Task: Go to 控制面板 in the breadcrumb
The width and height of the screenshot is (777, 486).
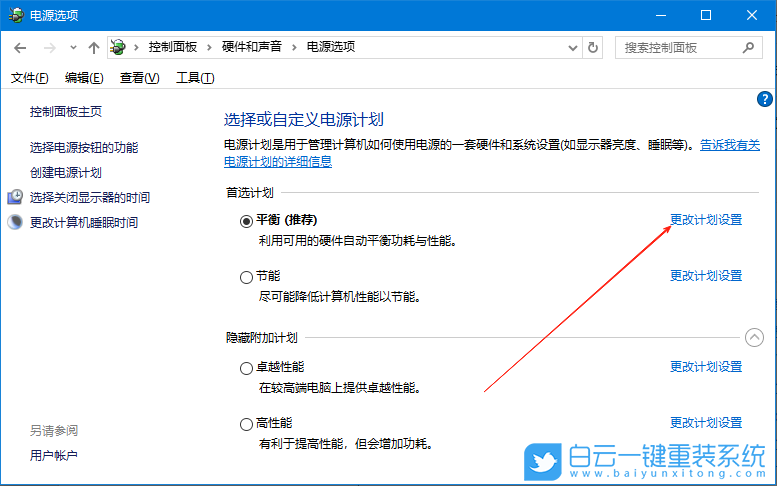Action: tap(173, 47)
